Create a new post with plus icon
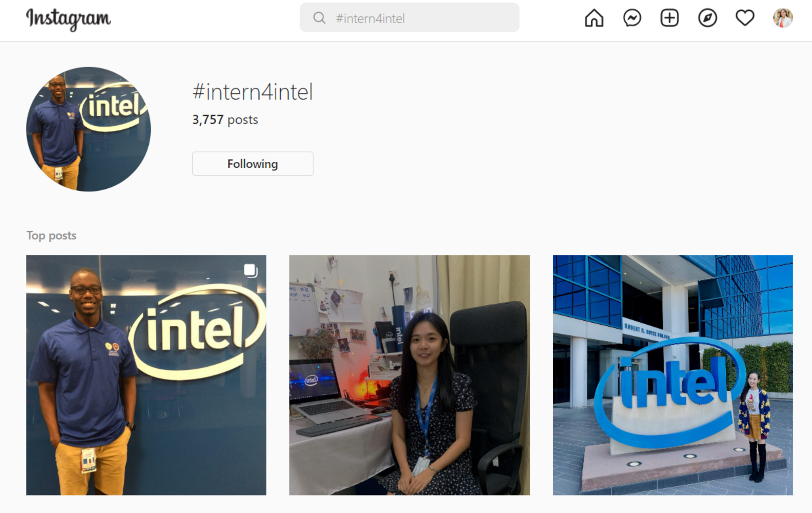Image resolution: width=812 pixels, height=513 pixels. click(x=669, y=18)
